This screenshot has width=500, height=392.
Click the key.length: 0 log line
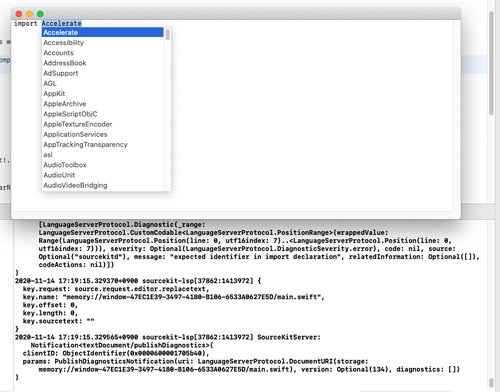[x=50, y=313]
